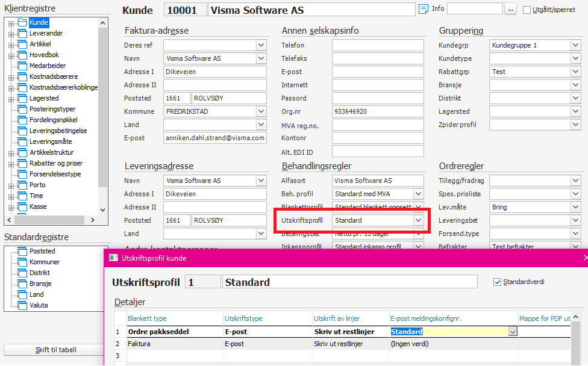Viewport: 588px width, 366px height.
Task: Select the Kunde folder icon in Klientregistre
Action: click(22, 22)
